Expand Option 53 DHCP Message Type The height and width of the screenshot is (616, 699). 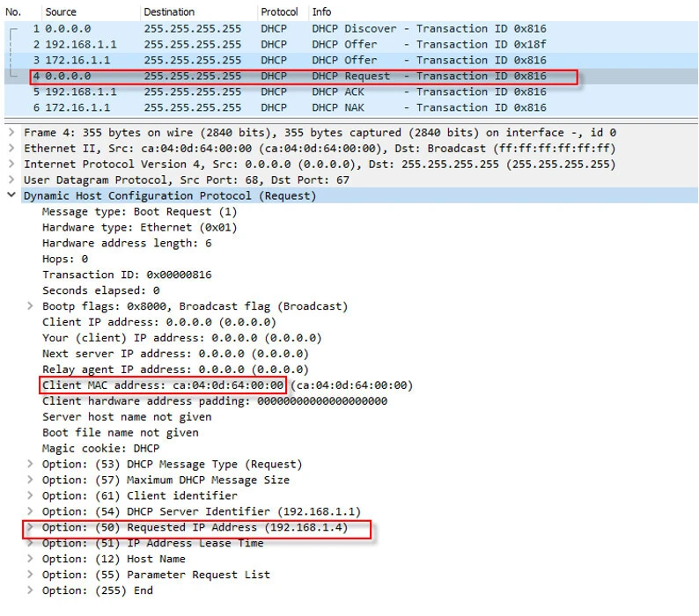31,465
